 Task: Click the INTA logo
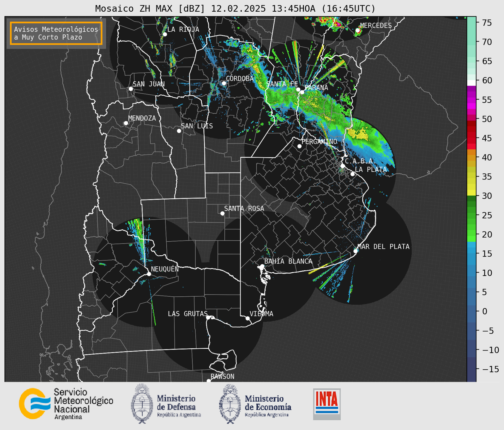(x=327, y=404)
